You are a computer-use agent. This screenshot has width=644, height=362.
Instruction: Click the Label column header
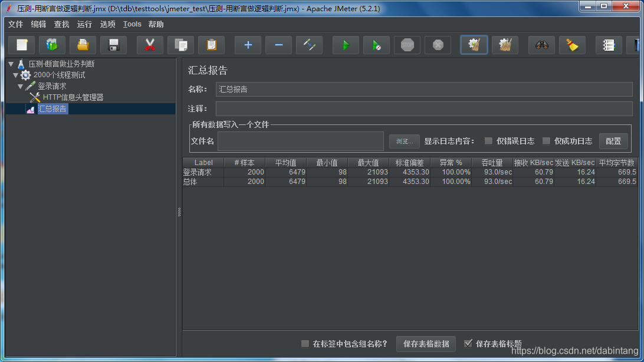click(203, 163)
